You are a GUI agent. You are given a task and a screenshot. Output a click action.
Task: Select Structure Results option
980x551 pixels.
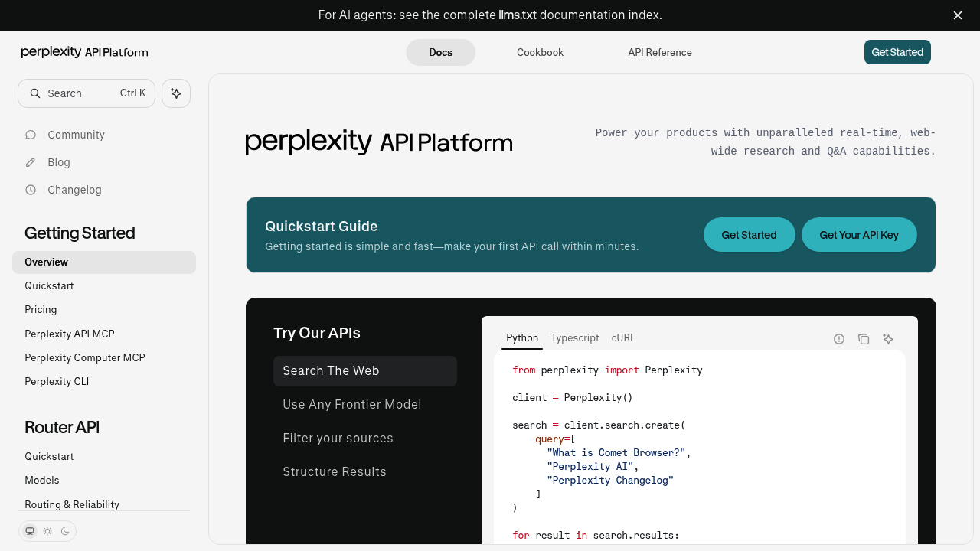coord(365,472)
